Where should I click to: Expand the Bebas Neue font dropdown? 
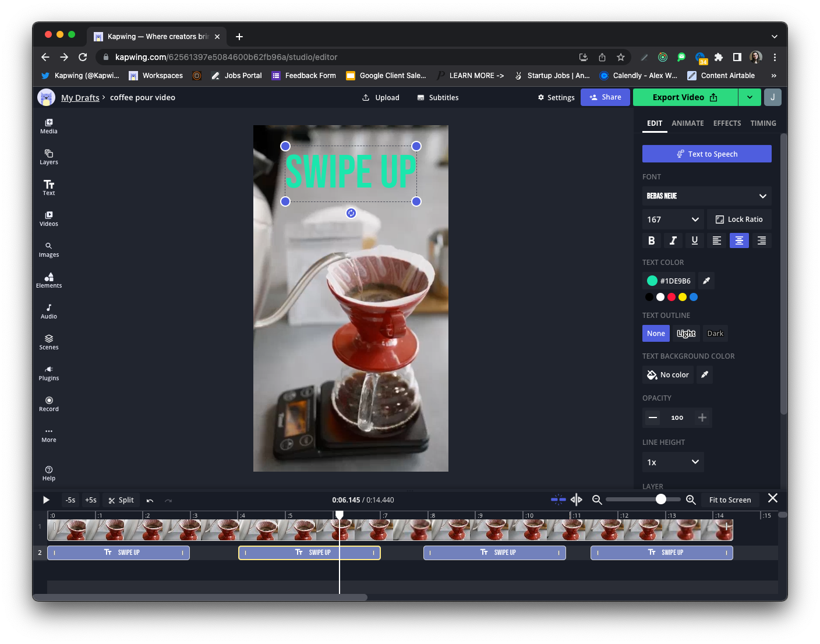706,196
